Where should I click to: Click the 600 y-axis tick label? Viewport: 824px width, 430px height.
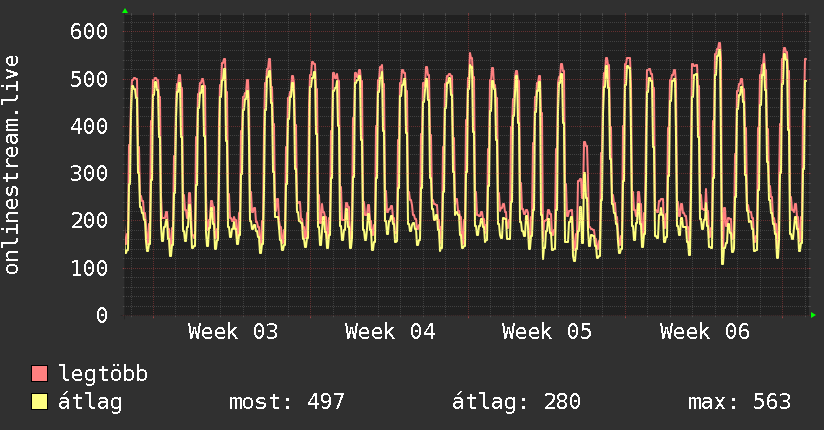pyautogui.click(x=89, y=32)
